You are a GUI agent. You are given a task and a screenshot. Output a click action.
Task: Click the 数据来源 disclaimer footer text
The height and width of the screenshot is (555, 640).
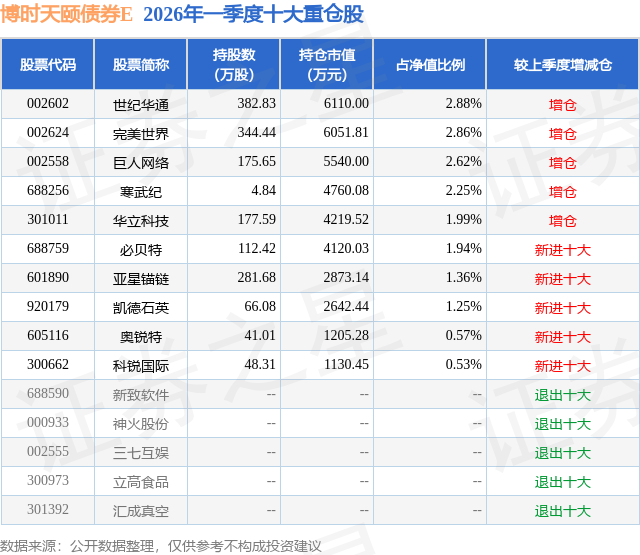161,546
